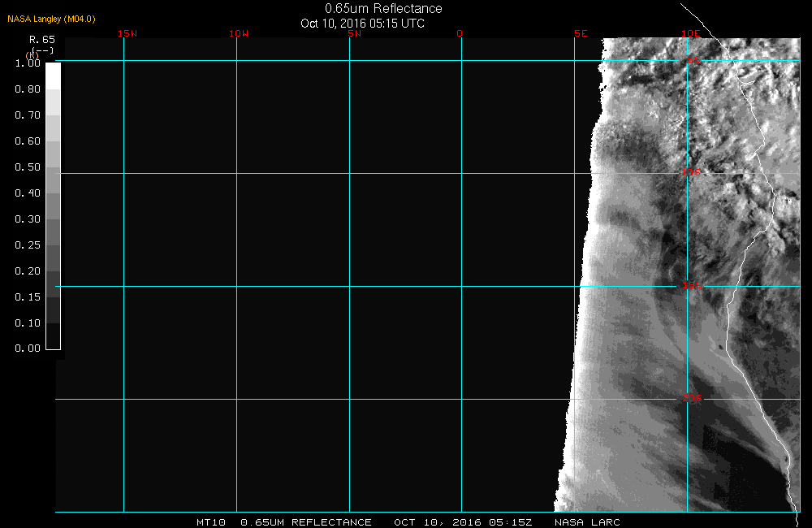This screenshot has width=812, height=528.
Task: Click the 15S latitude label
Action: [x=692, y=285]
